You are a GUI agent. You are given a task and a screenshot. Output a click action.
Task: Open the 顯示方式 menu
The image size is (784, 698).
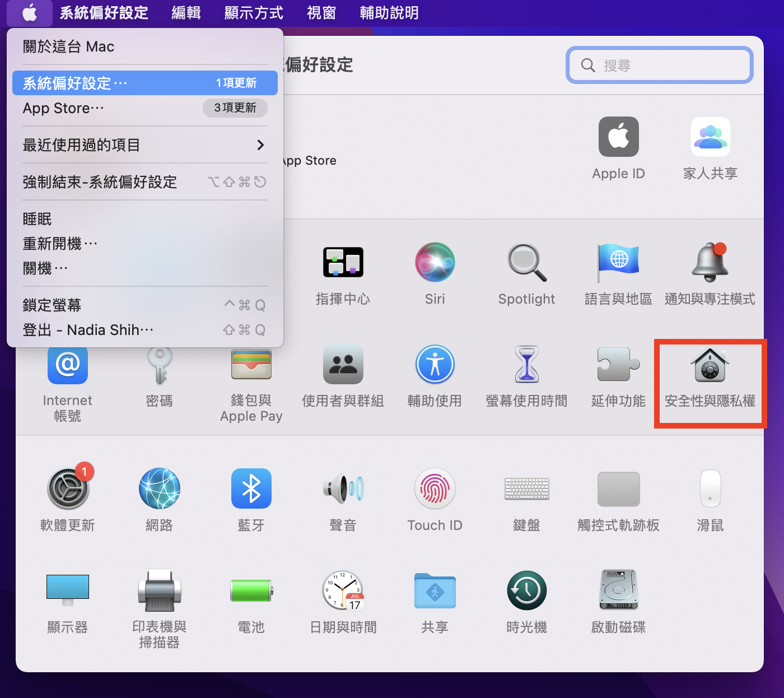pos(254,13)
